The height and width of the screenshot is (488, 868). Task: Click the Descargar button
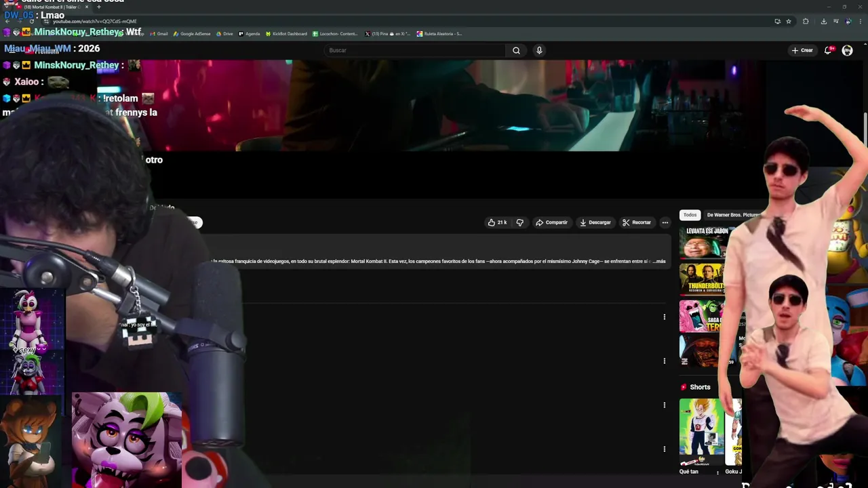click(595, 222)
